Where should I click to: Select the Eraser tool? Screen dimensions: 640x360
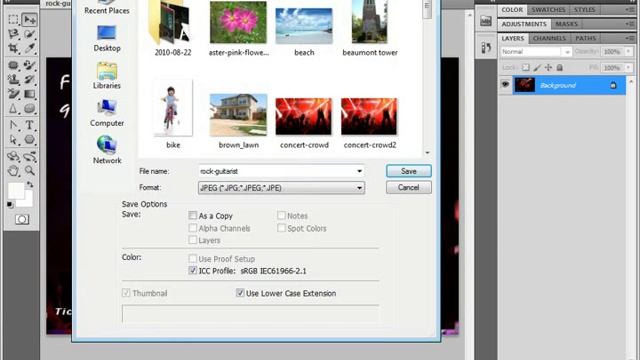click(13, 94)
